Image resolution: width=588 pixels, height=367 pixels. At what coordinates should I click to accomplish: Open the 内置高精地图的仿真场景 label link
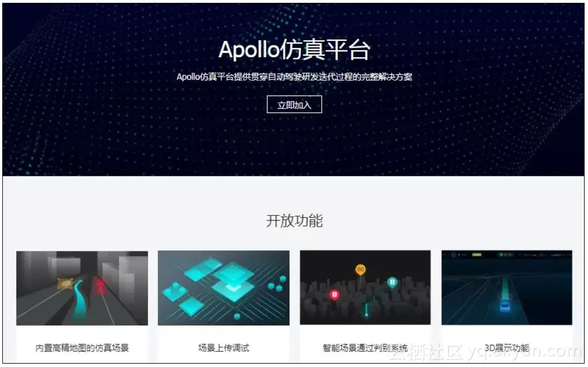click(x=82, y=348)
